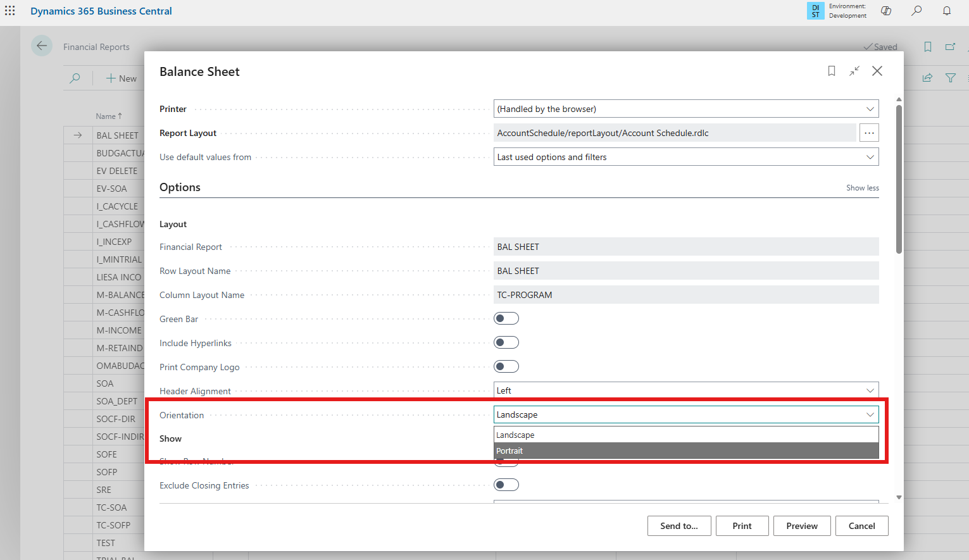Select TEST row

coord(106,543)
